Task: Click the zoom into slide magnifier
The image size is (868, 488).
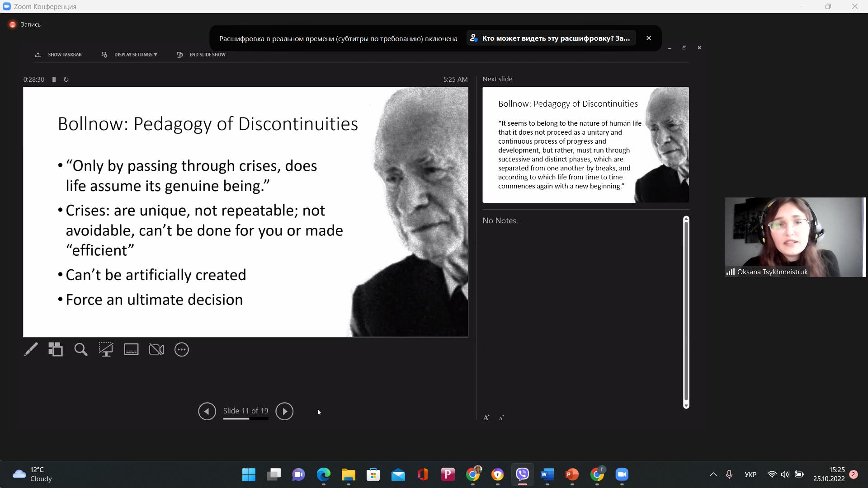Action: point(81,349)
